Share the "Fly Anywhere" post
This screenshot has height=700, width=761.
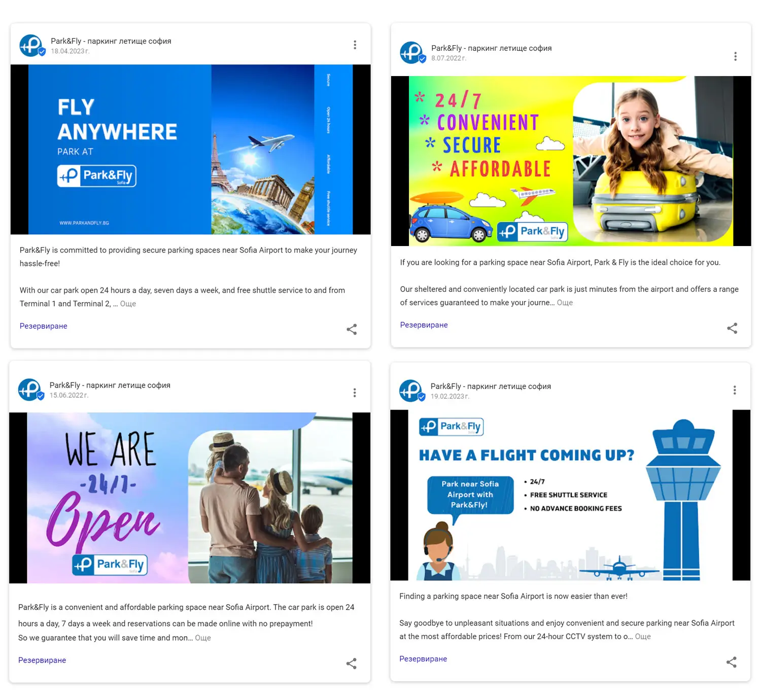[x=352, y=329]
